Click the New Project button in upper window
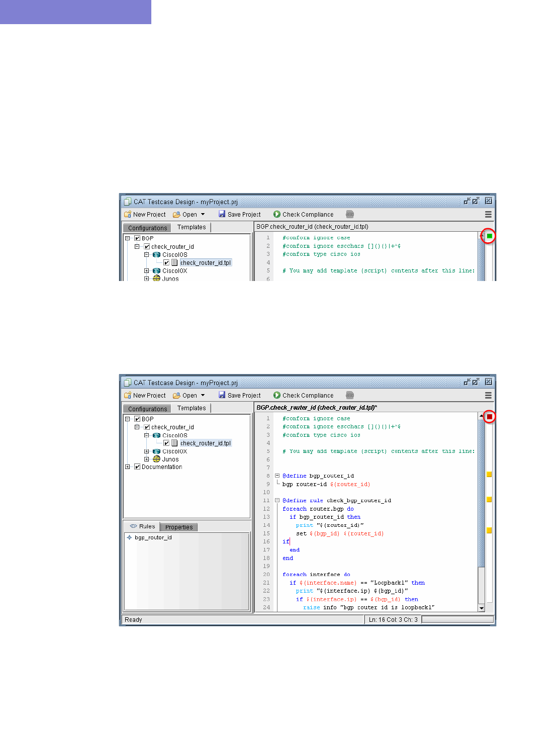The width and height of the screenshot is (560, 748). [145, 215]
